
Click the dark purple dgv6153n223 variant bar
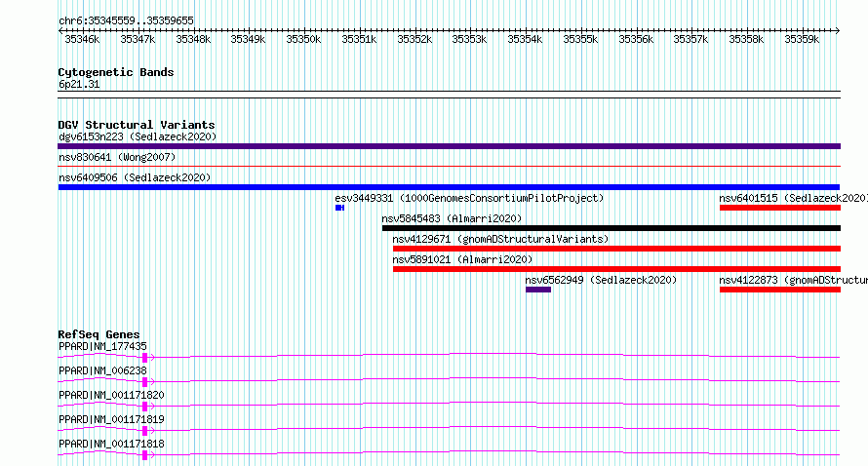pyautogui.click(x=449, y=146)
